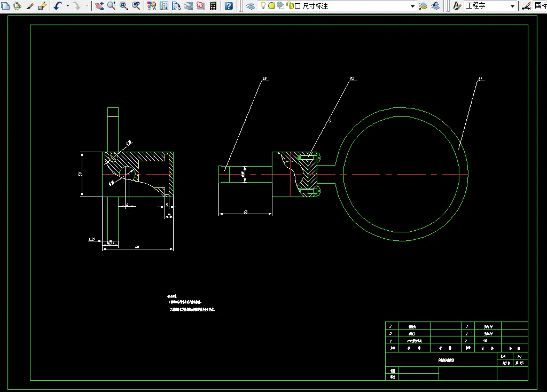
Task: Open the Text Style manager icon
Action: pyautogui.click(x=457, y=6)
